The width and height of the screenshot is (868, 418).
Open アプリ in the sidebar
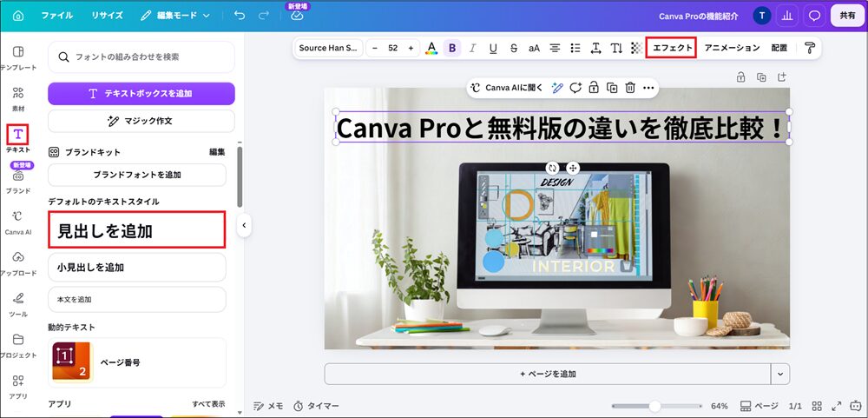pyautogui.click(x=18, y=387)
